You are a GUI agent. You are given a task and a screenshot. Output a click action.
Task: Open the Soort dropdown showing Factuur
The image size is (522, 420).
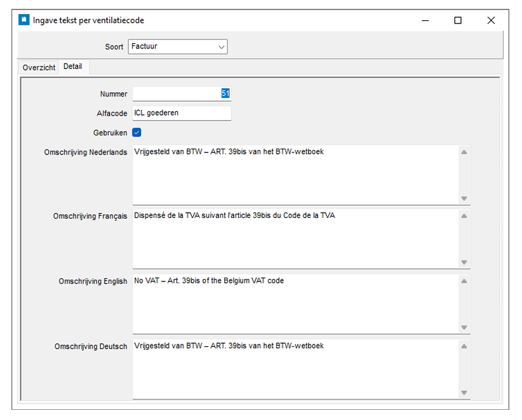(178, 46)
